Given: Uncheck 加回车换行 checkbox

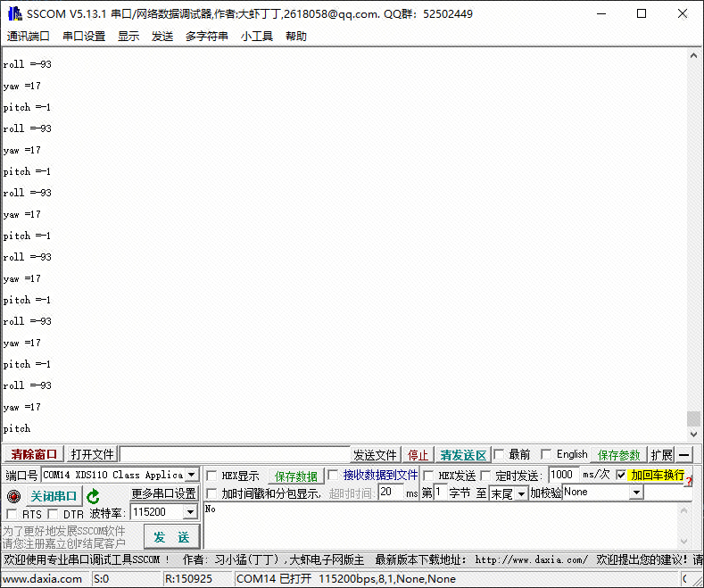Looking at the screenshot, I should (621, 475).
